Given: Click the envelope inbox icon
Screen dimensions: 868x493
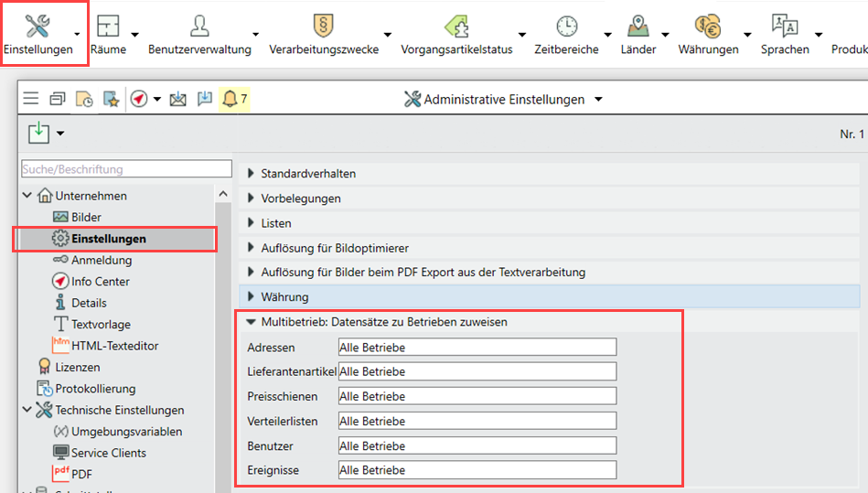Looking at the screenshot, I should [177, 99].
